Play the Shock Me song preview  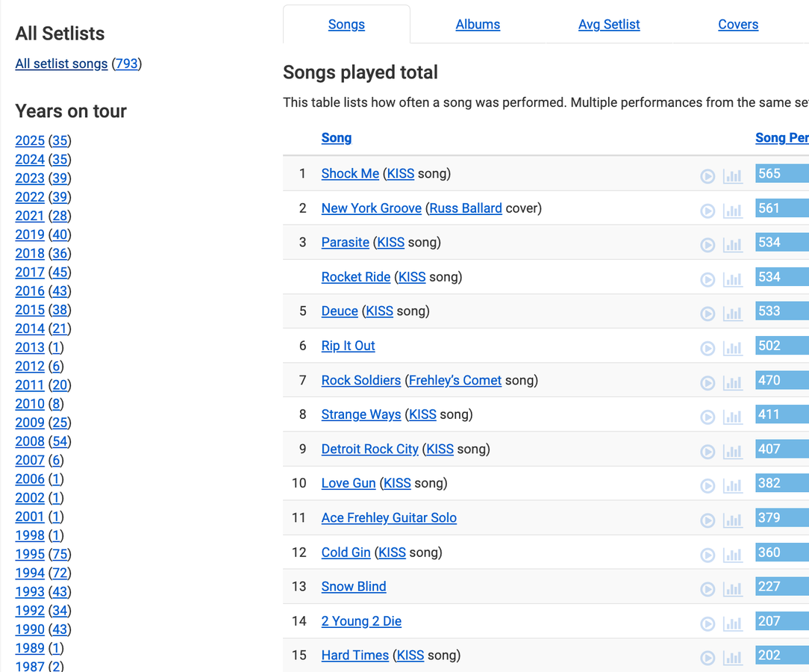[708, 176]
